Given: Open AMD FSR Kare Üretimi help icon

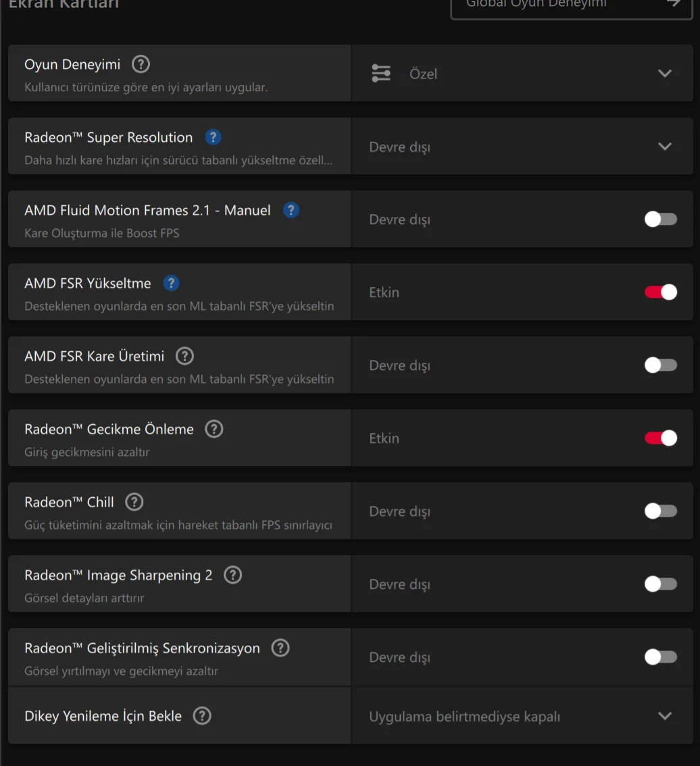Looking at the screenshot, I should pos(184,355).
